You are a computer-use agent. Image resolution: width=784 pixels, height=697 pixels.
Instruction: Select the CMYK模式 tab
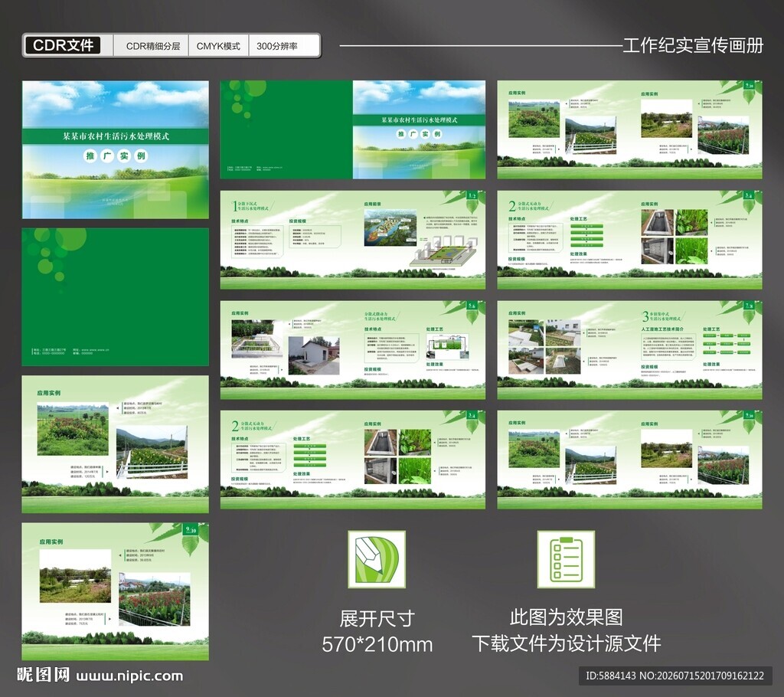[218, 46]
